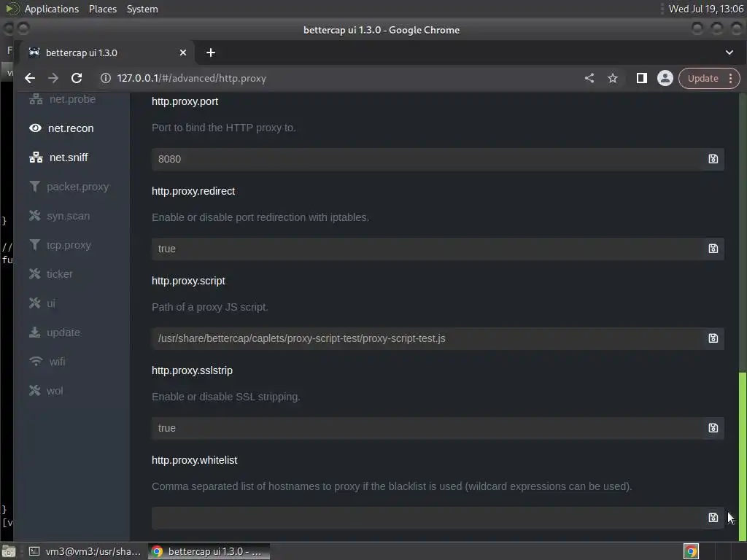Click the syn.scan tools icon
Screen dimensions: 747x560
(35, 215)
